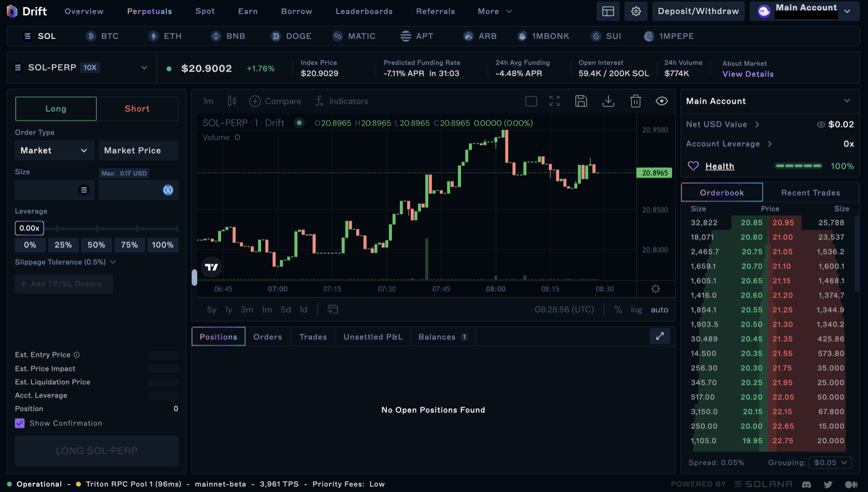Open the candle style selector icon

(x=231, y=101)
